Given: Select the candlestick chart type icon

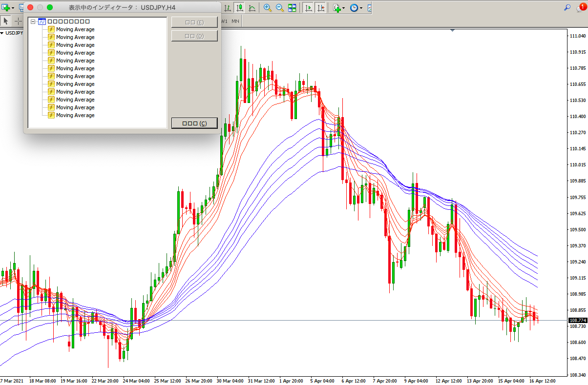Looking at the screenshot, I should [240, 8].
